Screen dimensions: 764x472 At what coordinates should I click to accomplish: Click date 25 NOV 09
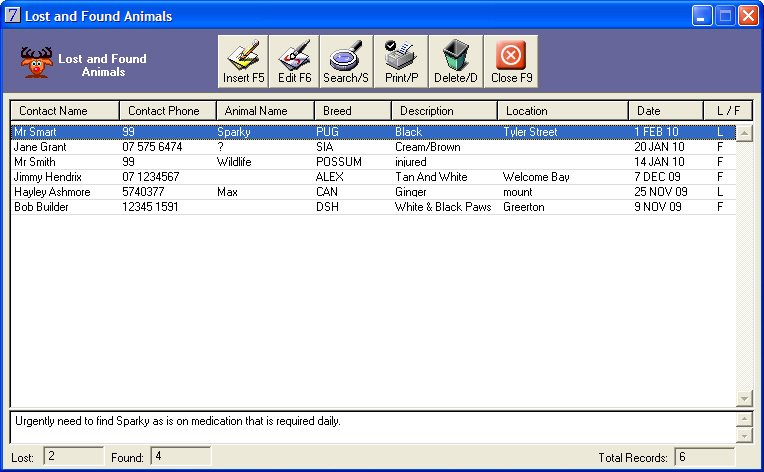click(661, 192)
